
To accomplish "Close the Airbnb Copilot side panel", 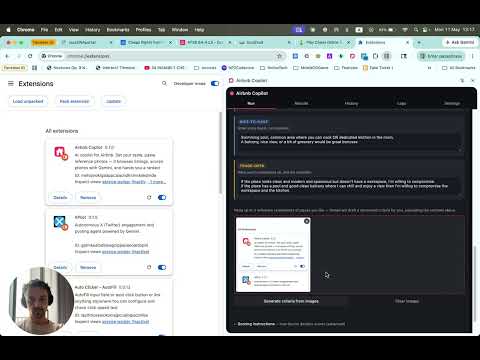I will tap(472, 81).
